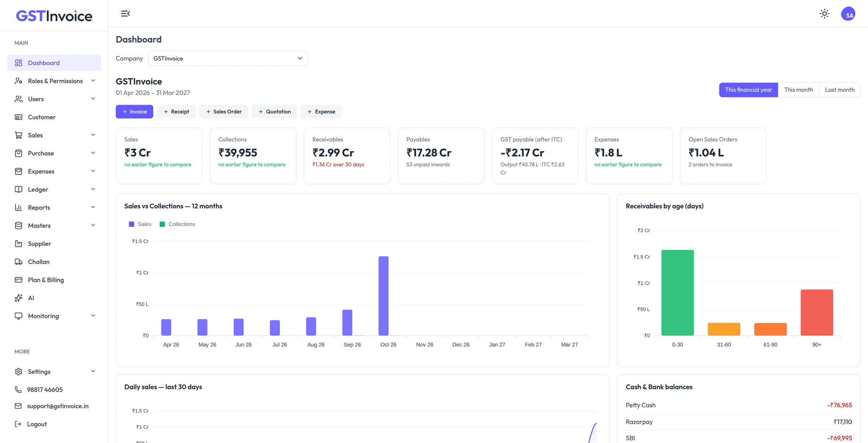Click the Ledger book icon
The image size is (868, 443).
(18, 189)
